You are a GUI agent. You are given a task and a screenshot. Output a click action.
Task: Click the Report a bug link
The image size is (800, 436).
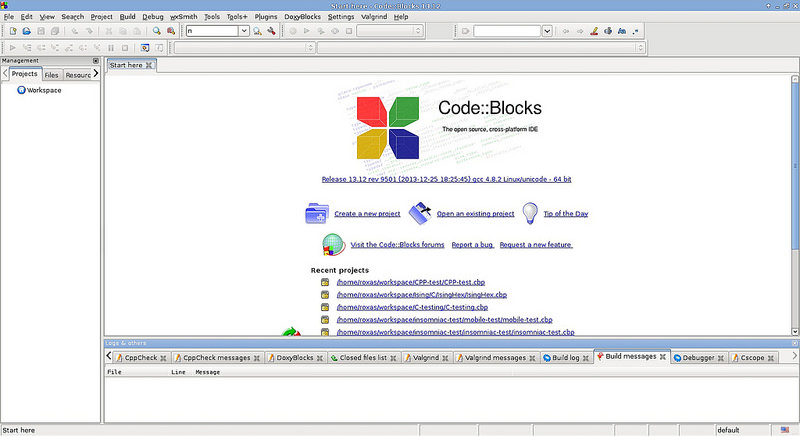(471, 244)
